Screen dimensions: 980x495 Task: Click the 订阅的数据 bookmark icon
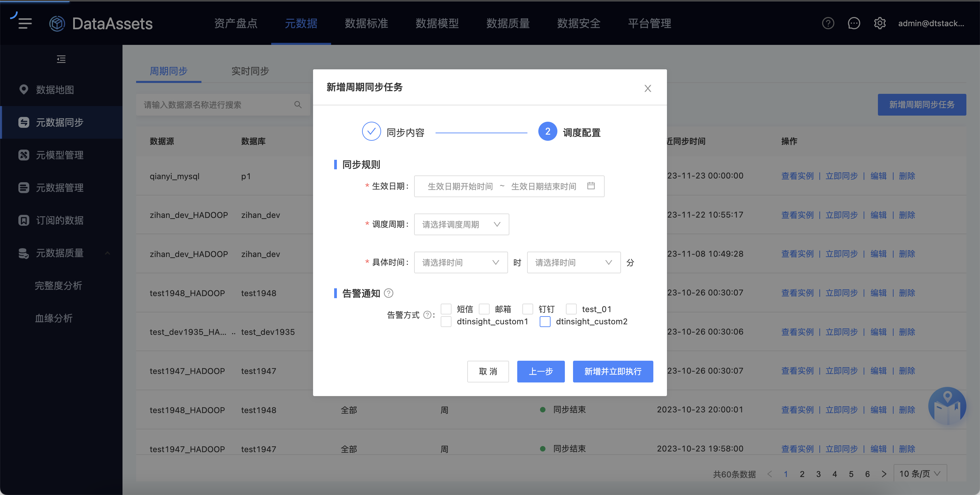click(x=23, y=220)
